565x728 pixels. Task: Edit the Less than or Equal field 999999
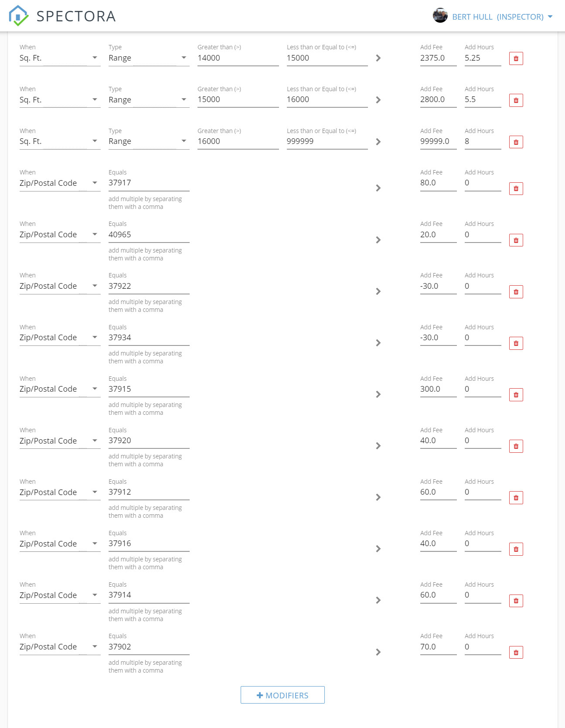327,141
